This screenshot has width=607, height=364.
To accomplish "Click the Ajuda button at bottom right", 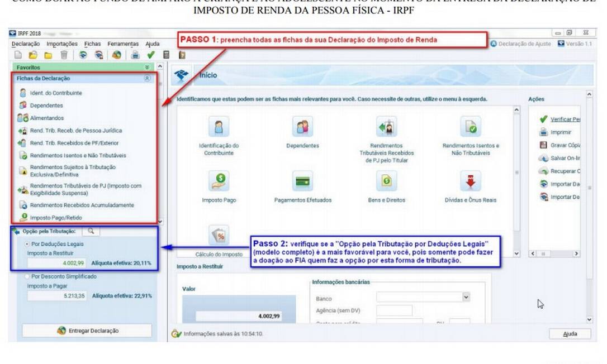I will coord(569,334).
